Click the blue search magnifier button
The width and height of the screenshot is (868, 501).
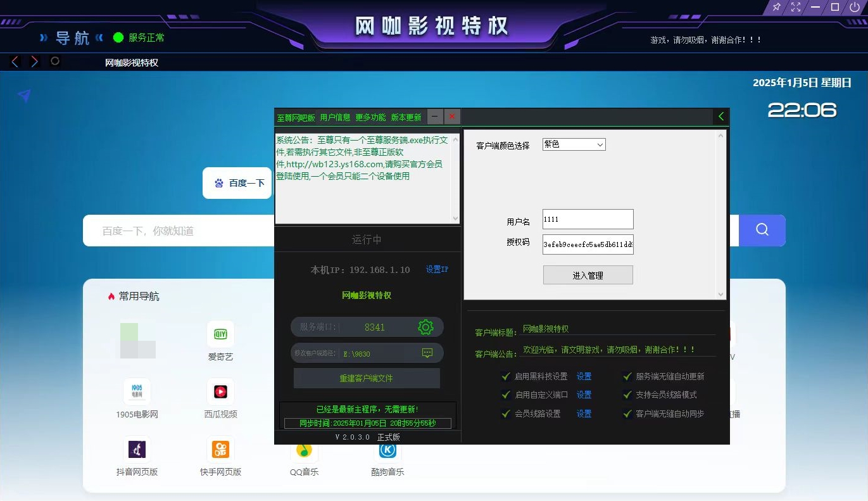762,230
